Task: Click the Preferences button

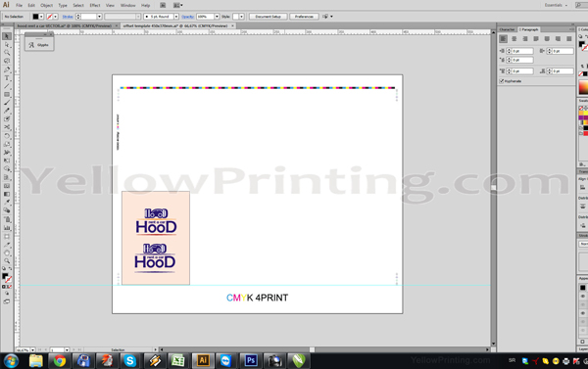Action: tap(304, 17)
